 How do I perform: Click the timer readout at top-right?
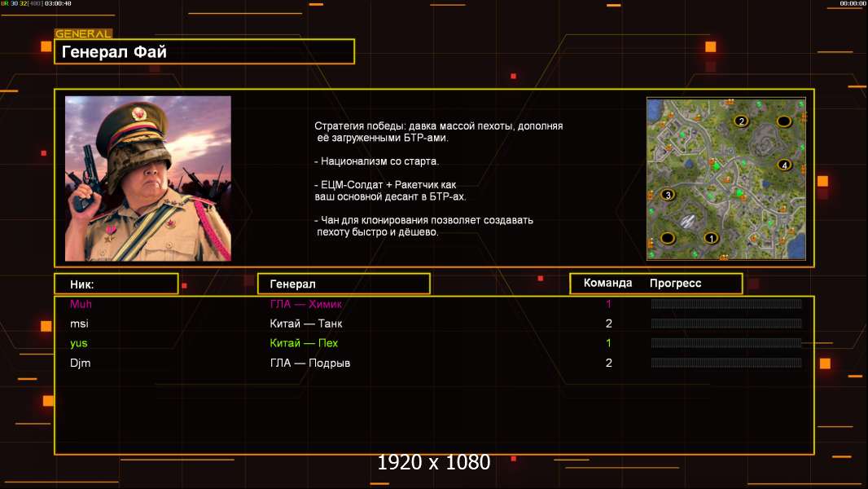(x=853, y=3)
